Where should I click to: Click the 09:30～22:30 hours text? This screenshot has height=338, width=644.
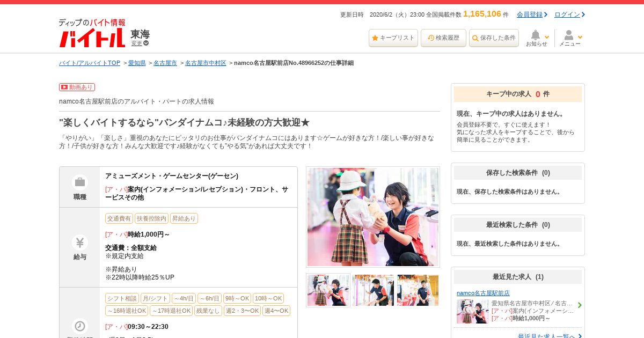click(x=148, y=327)
